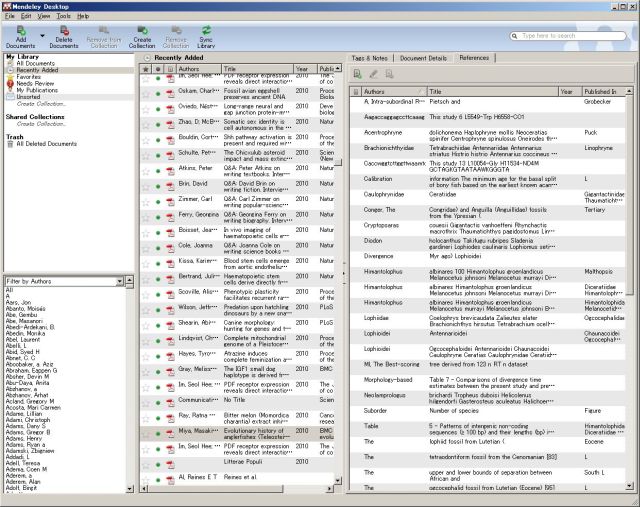The width and height of the screenshot is (640, 507).
Task: Toggle read status dot for Wilson row
Action: click(x=158, y=310)
